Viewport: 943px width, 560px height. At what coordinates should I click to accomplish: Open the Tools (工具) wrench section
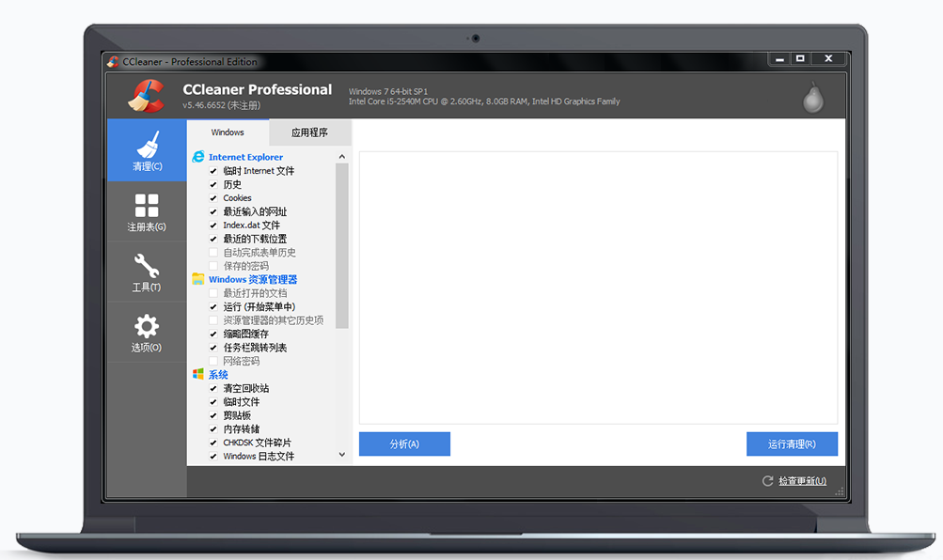click(147, 272)
